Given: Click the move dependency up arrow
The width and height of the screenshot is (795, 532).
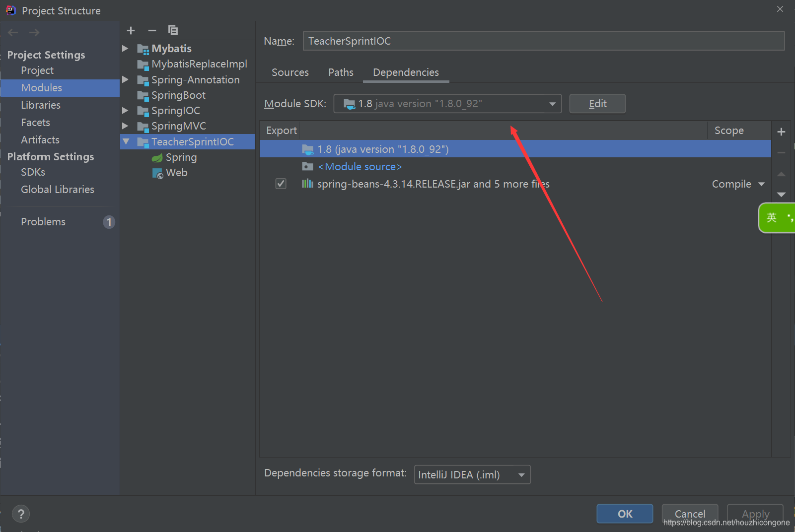Looking at the screenshot, I should click(781, 174).
